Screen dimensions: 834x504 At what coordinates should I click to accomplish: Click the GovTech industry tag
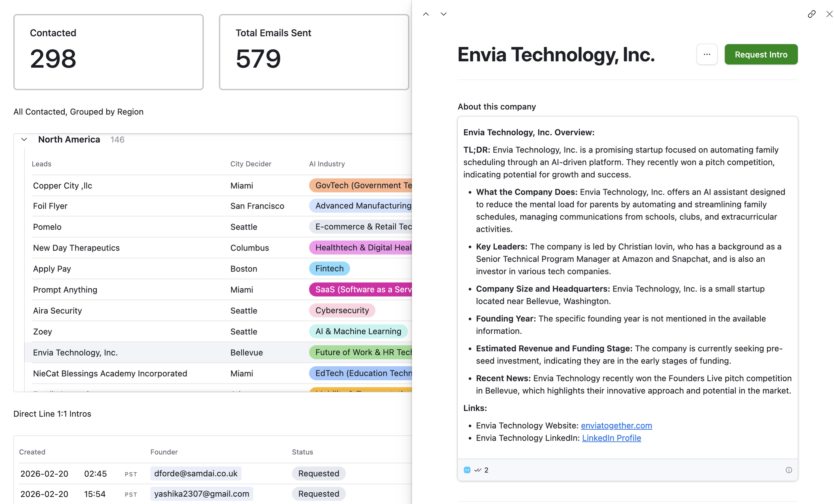tap(361, 185)
